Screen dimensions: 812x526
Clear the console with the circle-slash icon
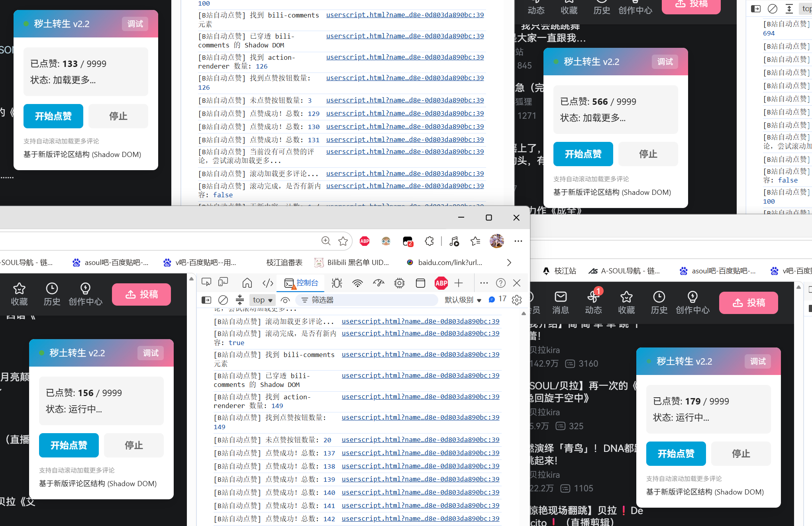click(x=223, y=300)
